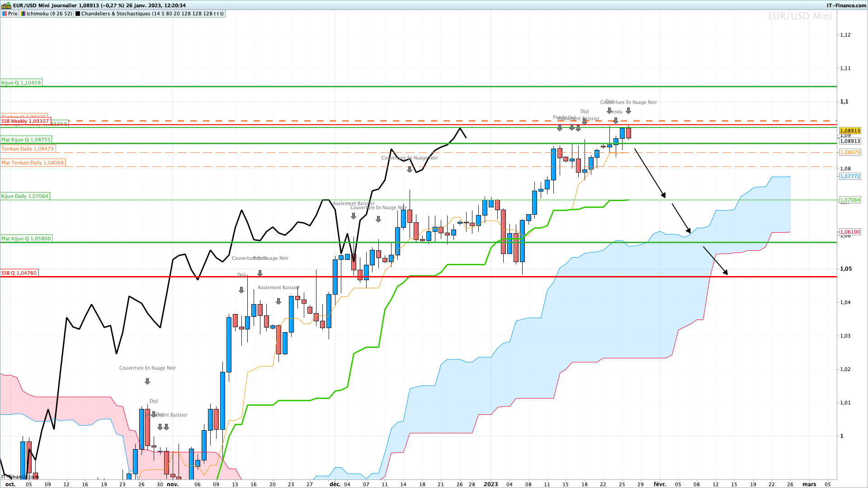
Task: Click the 1,05 price scale label
Action: coord(846,269)
